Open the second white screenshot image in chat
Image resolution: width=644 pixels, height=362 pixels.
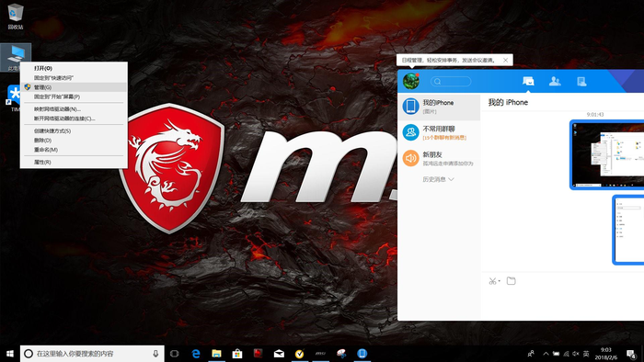[628, 230]
